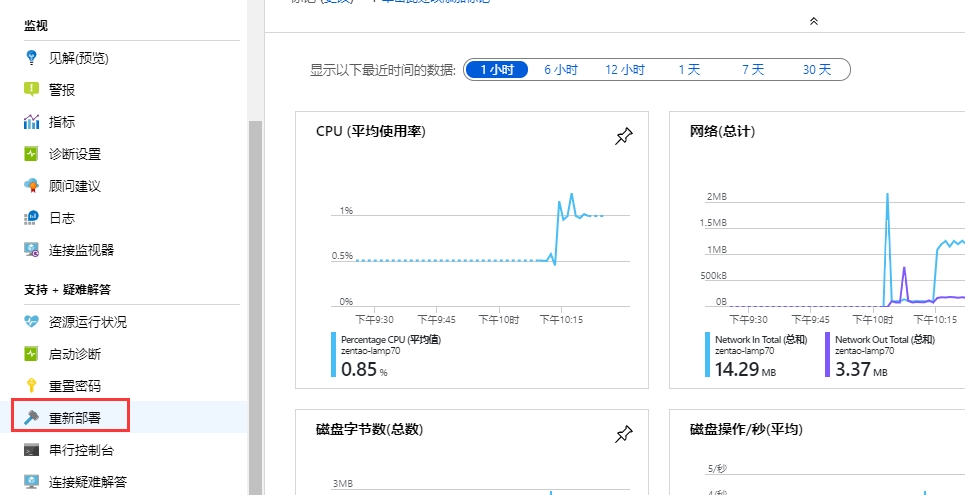Pin the CPU (平均使用率) chart
Viewport: 965px width, 495px height.
[623, 137]
